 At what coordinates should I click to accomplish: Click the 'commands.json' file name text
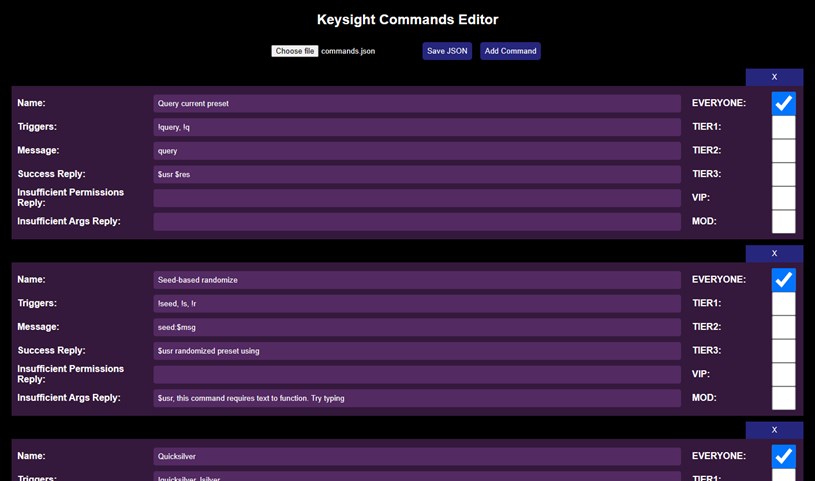(348, 51)
